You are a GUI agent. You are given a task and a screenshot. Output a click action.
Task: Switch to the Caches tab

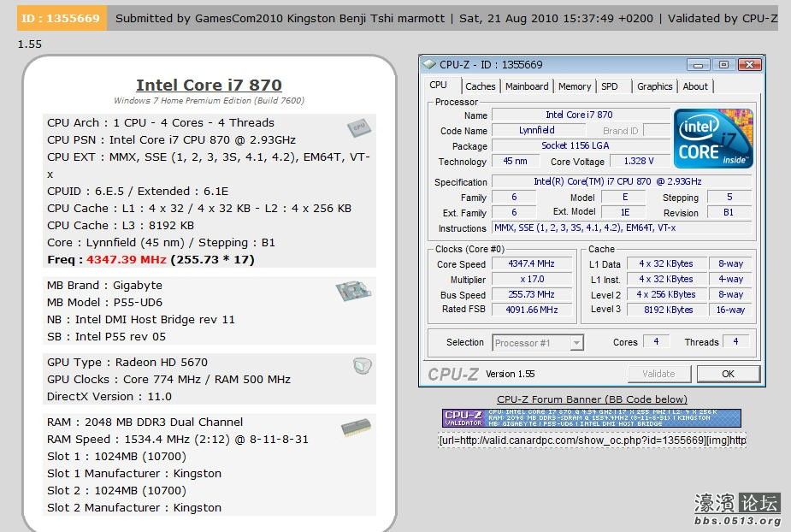[481, 86]
